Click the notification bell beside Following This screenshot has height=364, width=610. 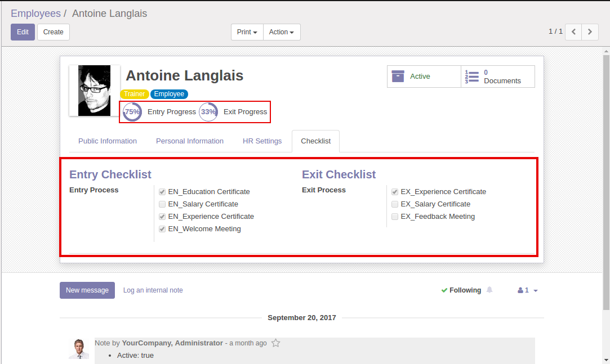tap(489, 290)
